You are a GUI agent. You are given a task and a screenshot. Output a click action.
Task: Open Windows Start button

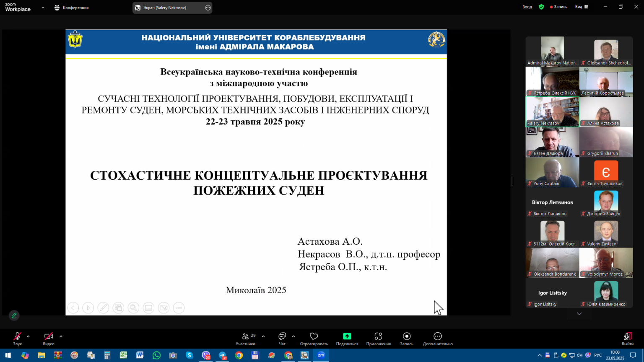[x=8, y=355]
